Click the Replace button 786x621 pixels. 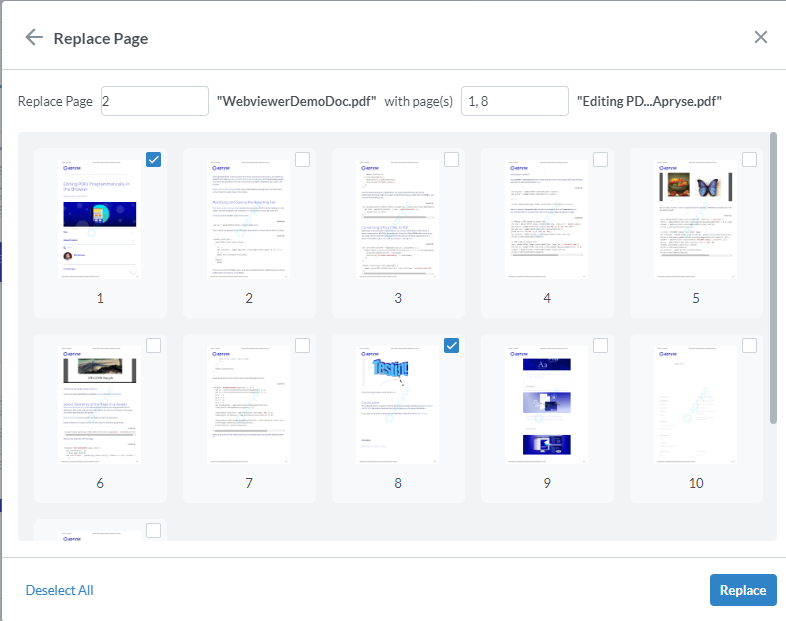(x=743, y=590)
